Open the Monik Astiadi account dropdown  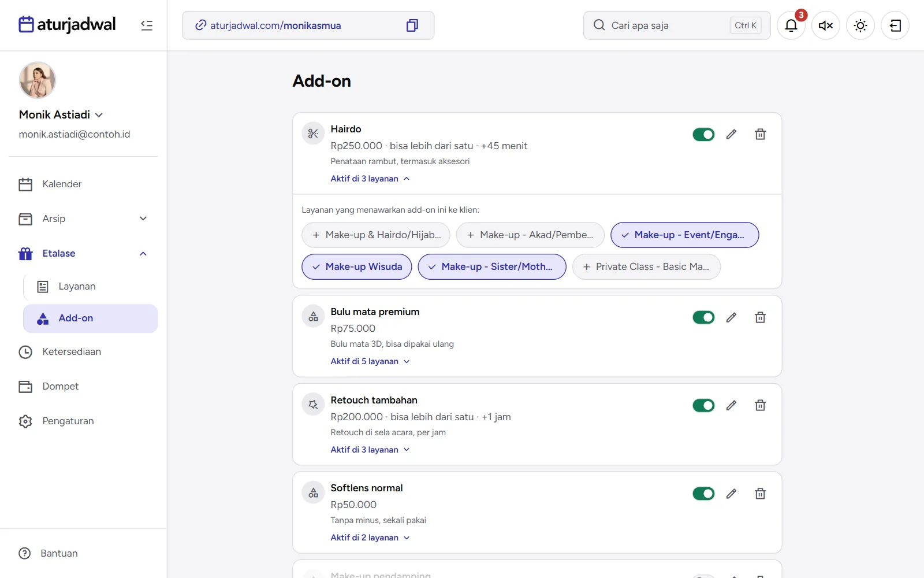click(61, 114)
